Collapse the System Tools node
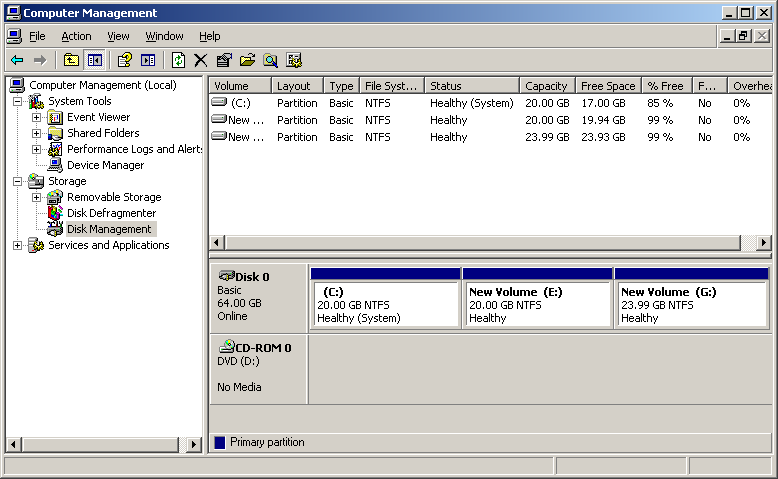 (x=17, y=101)
